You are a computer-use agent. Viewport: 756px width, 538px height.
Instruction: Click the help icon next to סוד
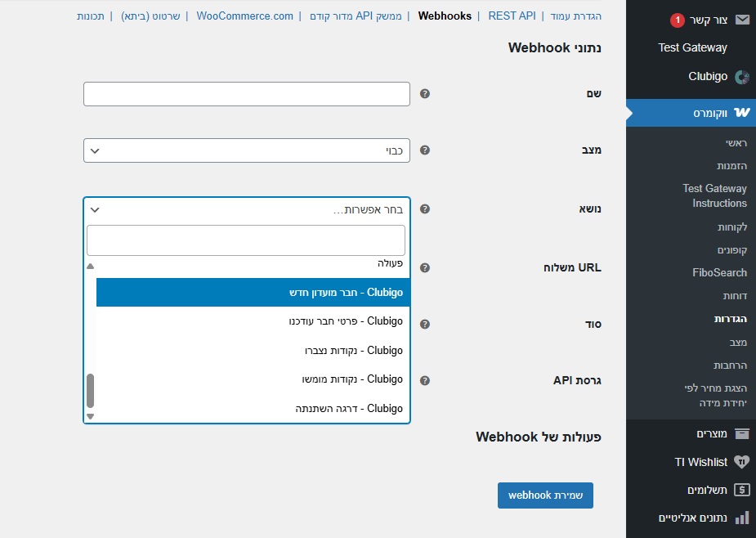coord(425,324)
